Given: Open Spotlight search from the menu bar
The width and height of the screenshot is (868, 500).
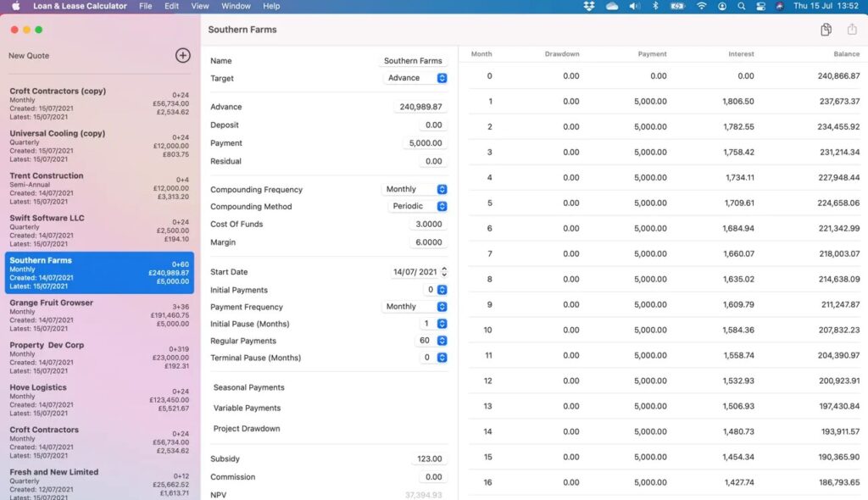Looking at the screenshot, I should 741,6.
